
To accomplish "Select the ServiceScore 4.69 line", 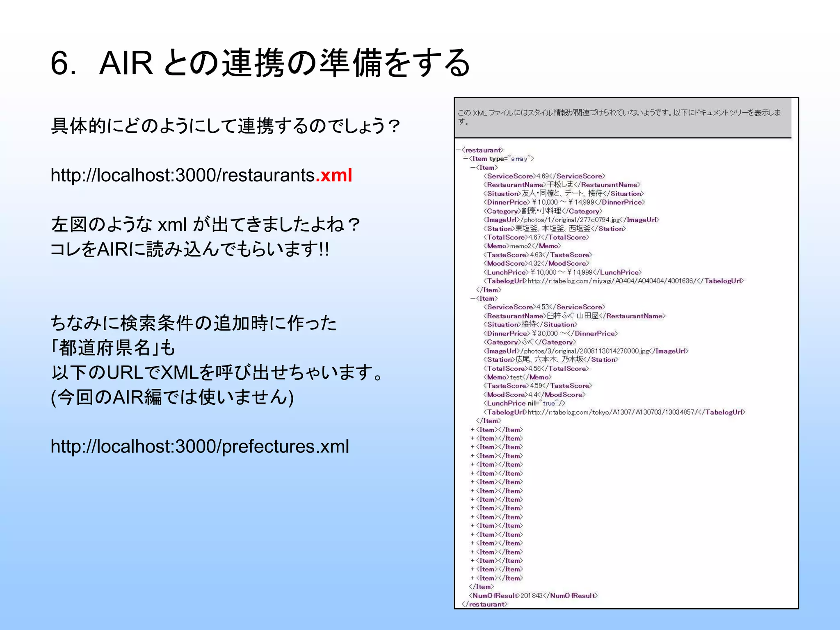I will (x=544, y=176).
